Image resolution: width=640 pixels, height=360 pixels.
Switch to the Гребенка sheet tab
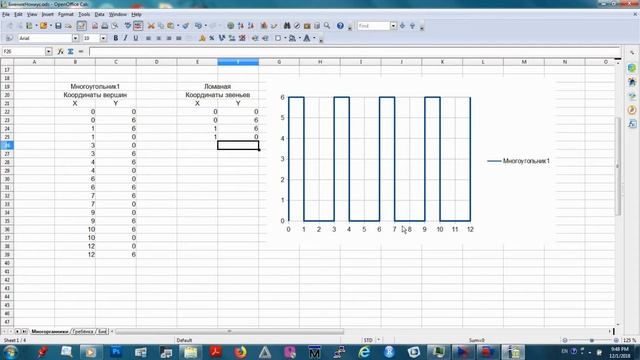click(x=83, y=331)
